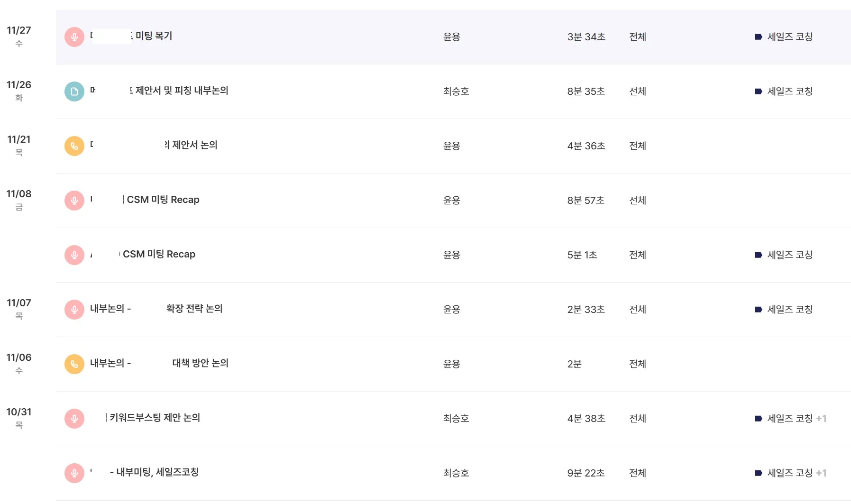The height and width of the screenshot is (504, 851).
Task: Open '제안서 및 피칭 내부논의' recording
Action: click(x=182, y=91)
